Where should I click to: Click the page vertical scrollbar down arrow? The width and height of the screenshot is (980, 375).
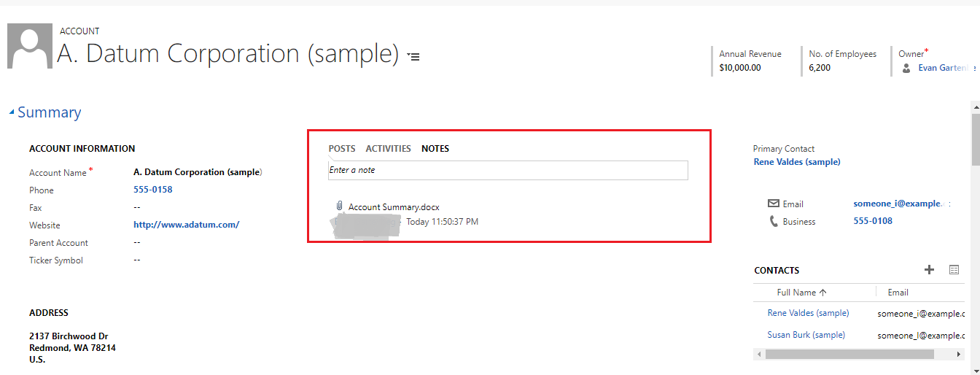tap(975, 369)
